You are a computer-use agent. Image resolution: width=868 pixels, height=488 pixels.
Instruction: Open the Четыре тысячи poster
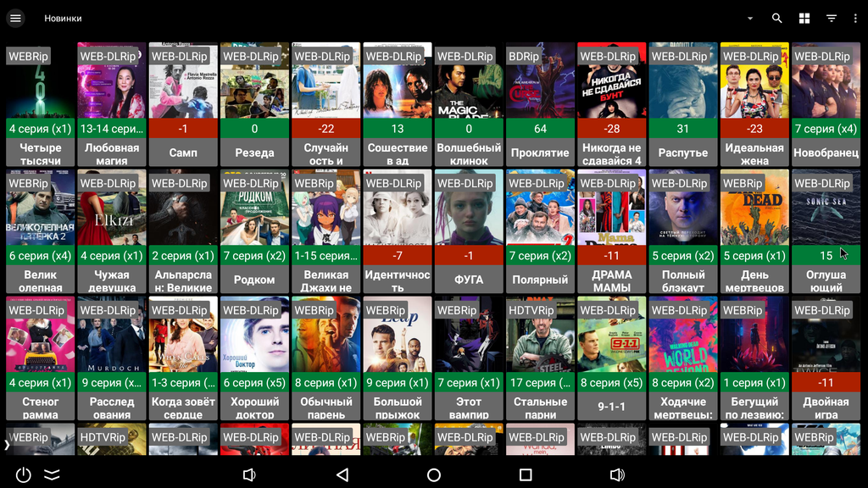[x=41, y=80]
